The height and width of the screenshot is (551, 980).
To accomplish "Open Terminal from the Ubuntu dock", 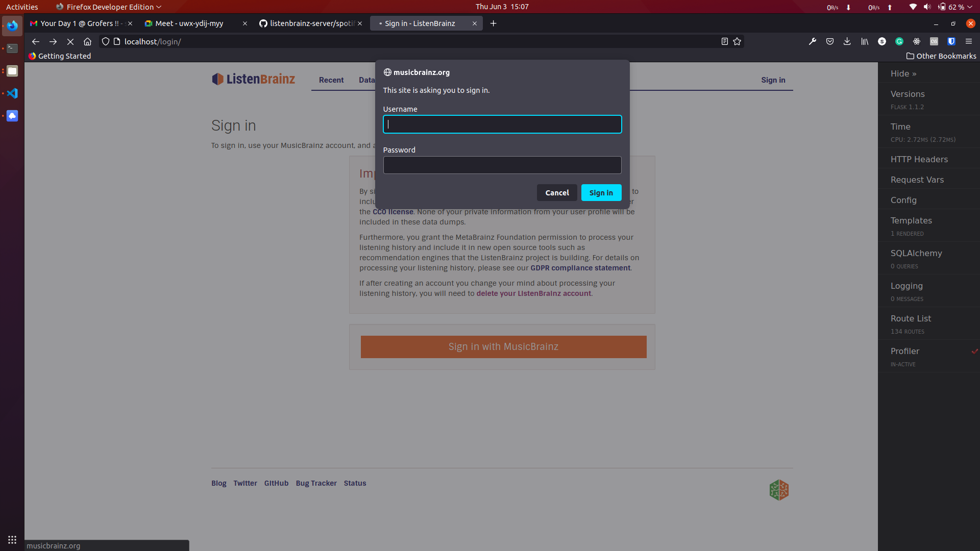I will coord(12,48).
